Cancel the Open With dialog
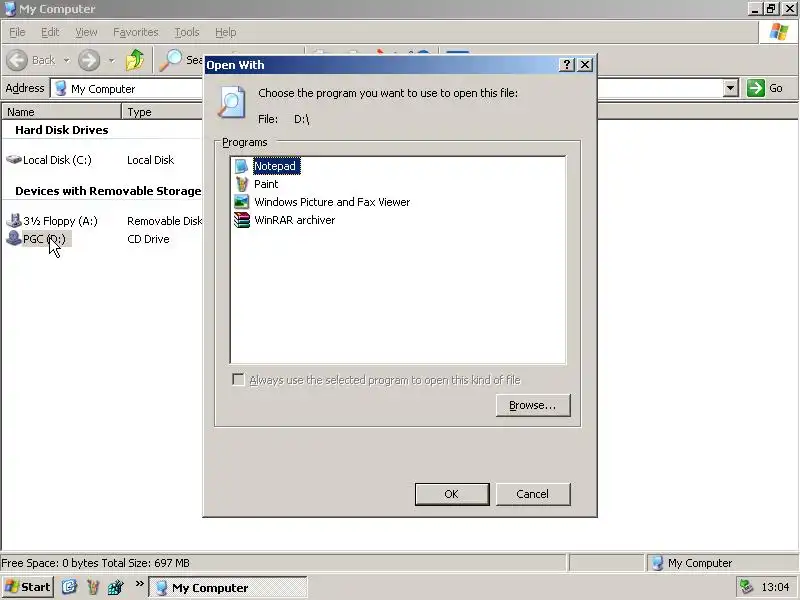800x600 pixels. pos(533,494)
